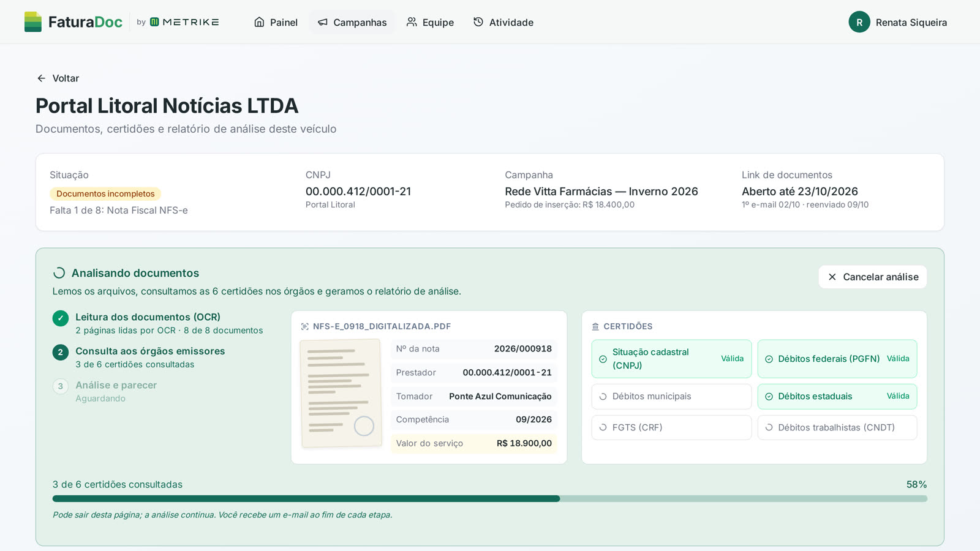Viewport: 980px width, 551px height.
Task: Select the Débitos federais (PGFN) card
Action: tap(837, 359)
